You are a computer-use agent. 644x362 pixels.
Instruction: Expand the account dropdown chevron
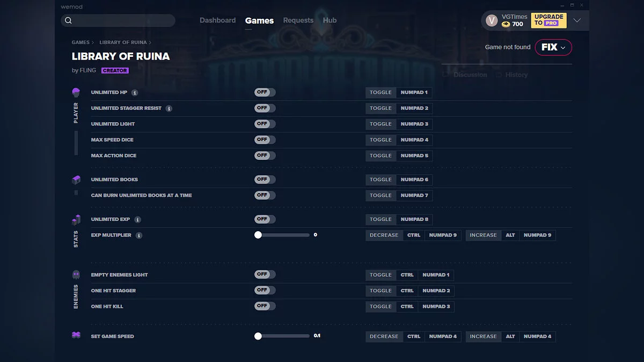pos(577,20)
